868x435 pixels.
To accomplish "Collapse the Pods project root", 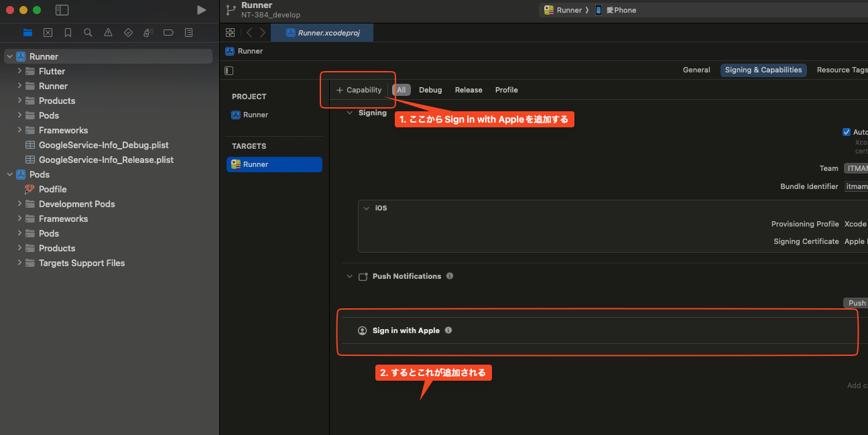I will pos(9,174).
